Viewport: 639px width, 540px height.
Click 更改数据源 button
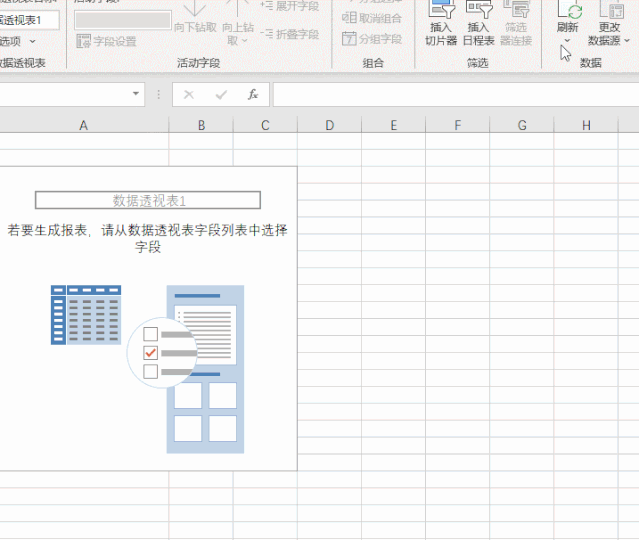[609, 24]
